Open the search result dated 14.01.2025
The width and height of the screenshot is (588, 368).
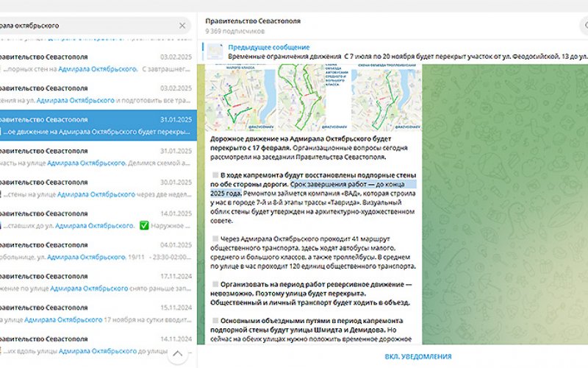[x=96, y=219]
